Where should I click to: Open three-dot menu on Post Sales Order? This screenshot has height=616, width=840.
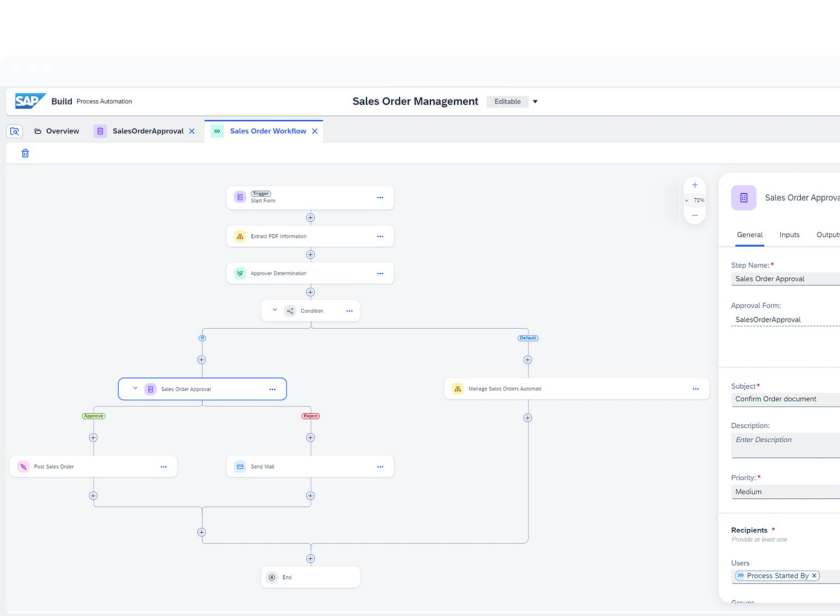click(x=164, y=466)
